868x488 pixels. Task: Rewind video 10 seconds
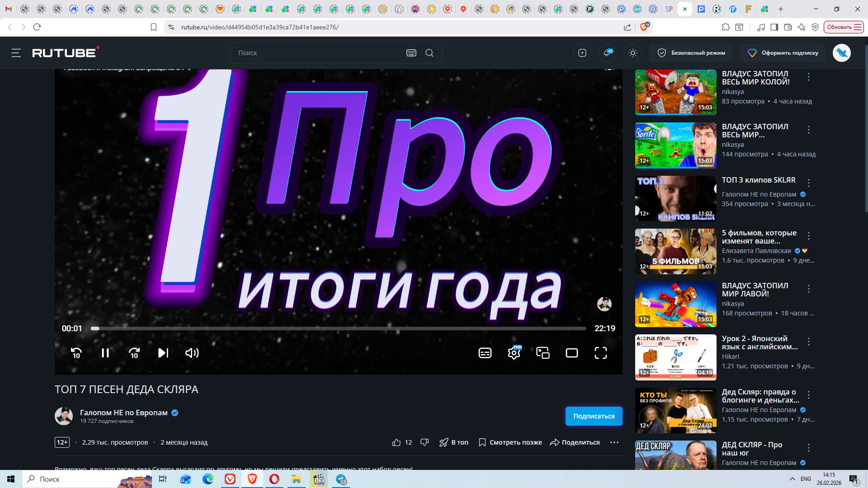click(x=76, y=353)
